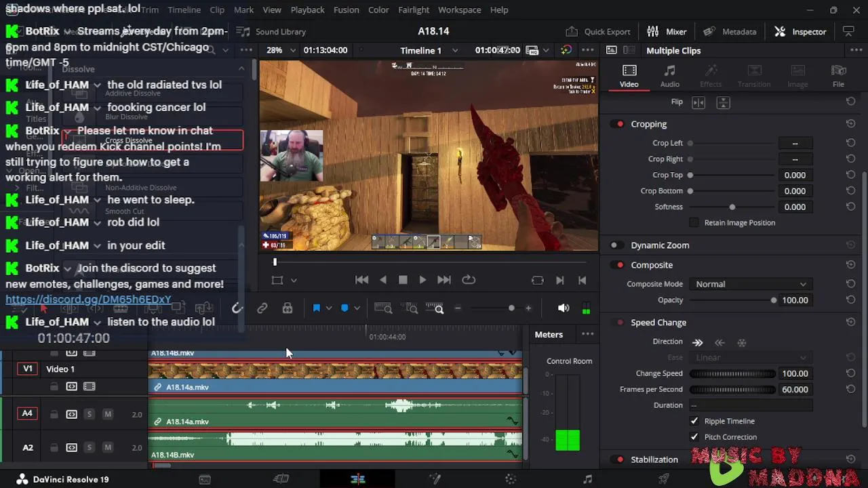Jump to first frame in viewer

[361, 280]
